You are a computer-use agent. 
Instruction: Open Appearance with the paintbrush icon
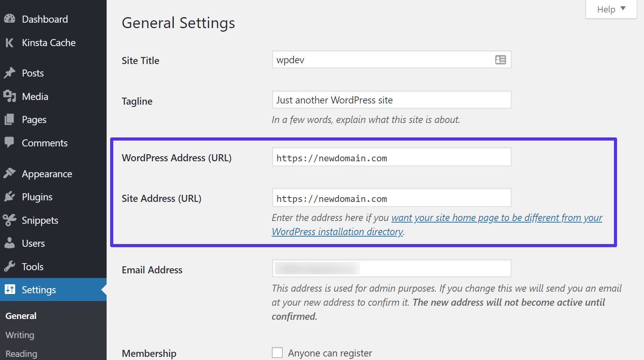[x=9, y=173]
